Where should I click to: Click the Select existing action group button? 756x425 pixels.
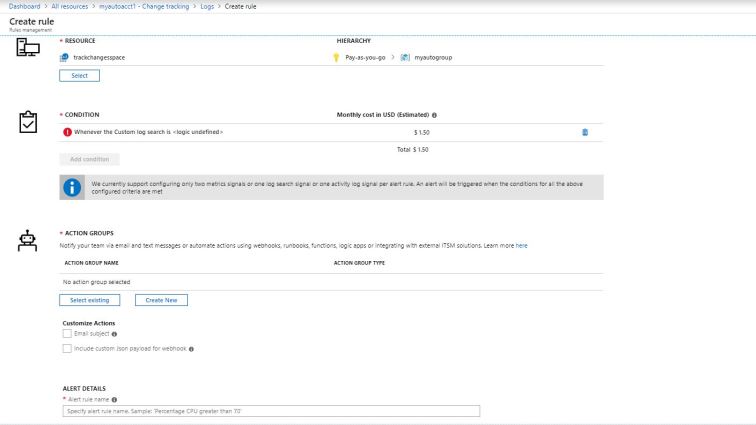[x=90, y=300]
